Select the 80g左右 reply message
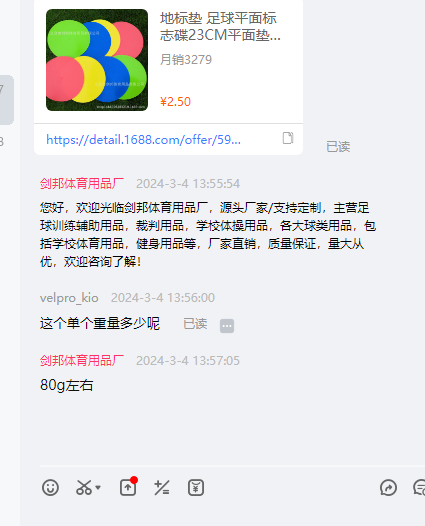425x526 pixels. [x=66, y=385]
